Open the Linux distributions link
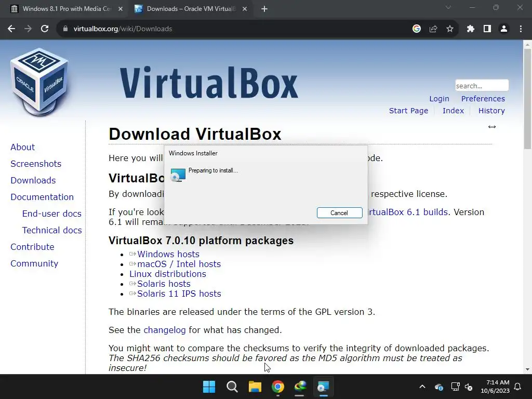Screen dimensions: 532x399 [x=168, y=274]
